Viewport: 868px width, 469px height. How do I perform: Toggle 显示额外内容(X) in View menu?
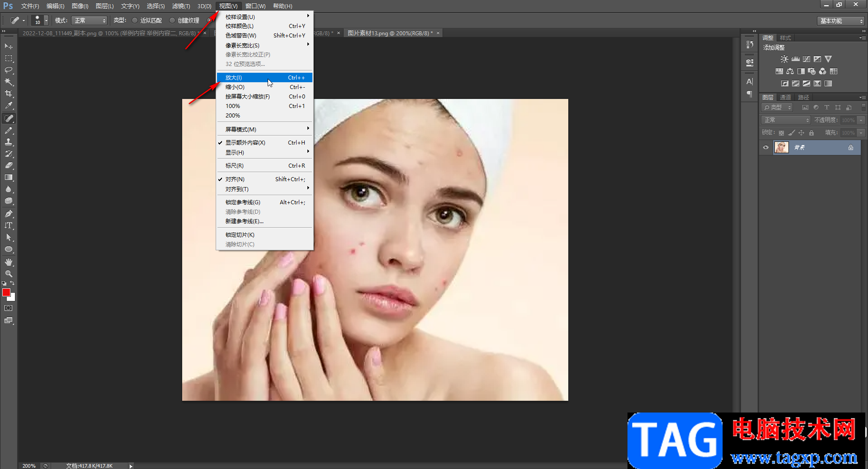(x=264, y=143)
